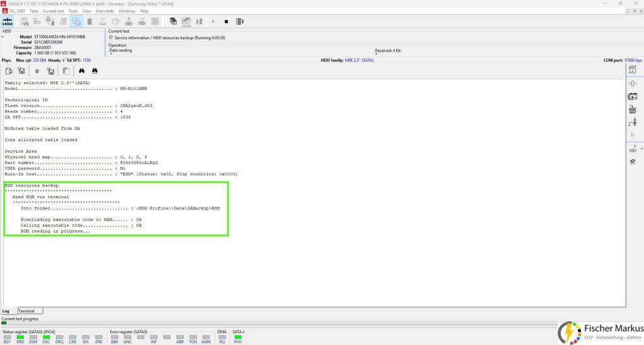Open the Tests menu
Image resolution: width=644 pixels, height=345 pixels.
(34, 11)
